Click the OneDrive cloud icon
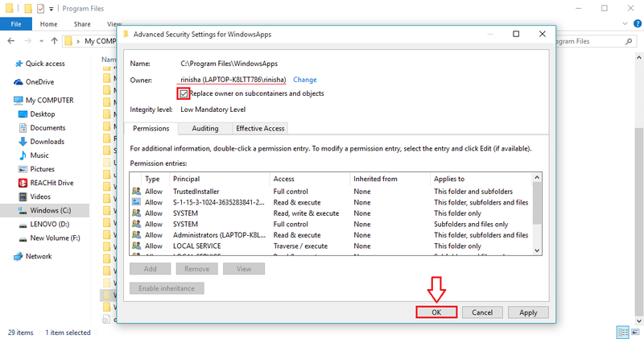Image resolution: width=644 pixels, height=339 pixels. coord(19,82)
